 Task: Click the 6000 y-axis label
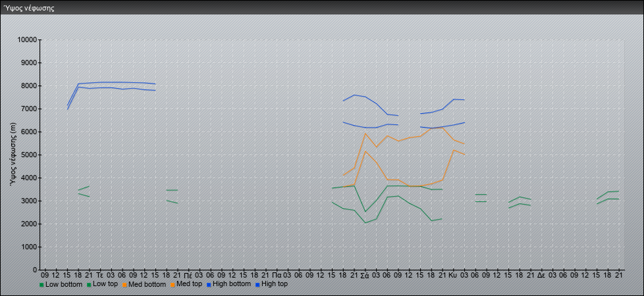point(29,132)
